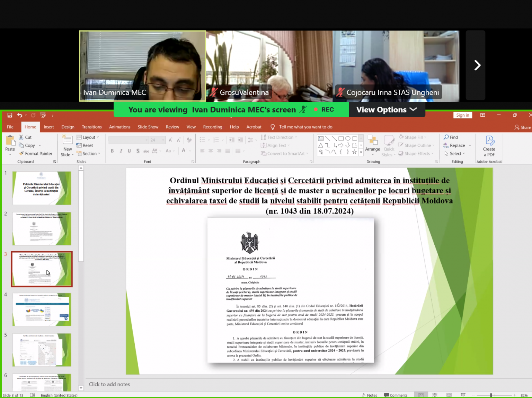532x398 pixels.
Task: Expand the View Options dropdown
Action: [387, 110]
